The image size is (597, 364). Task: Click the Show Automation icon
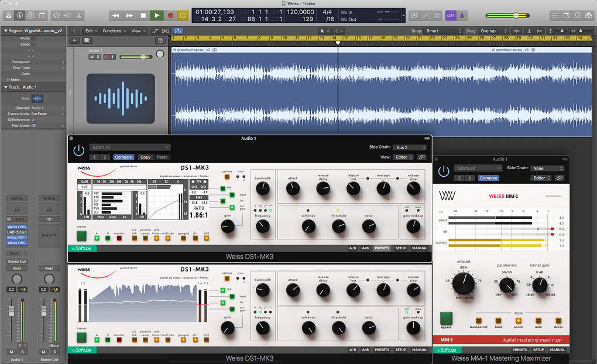coord(155,31)
